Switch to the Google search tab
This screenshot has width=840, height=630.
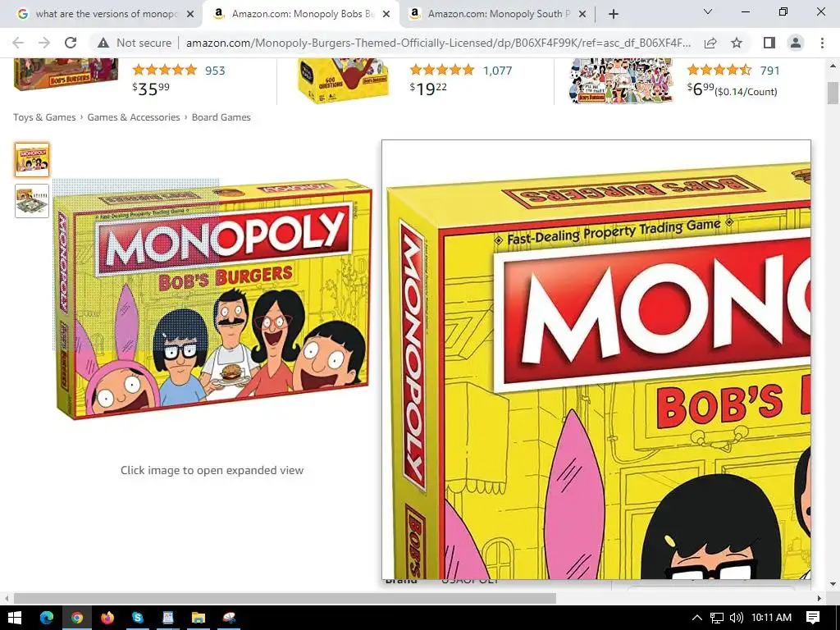tap(104, 14)
